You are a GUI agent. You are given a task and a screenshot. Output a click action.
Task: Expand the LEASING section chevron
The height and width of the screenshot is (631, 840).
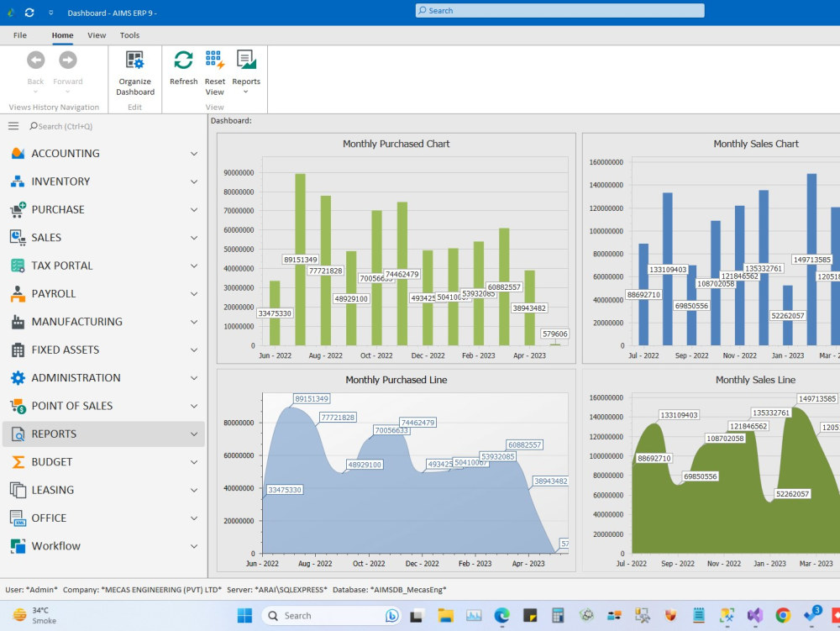pyautogui.click(x=194, y=490)
